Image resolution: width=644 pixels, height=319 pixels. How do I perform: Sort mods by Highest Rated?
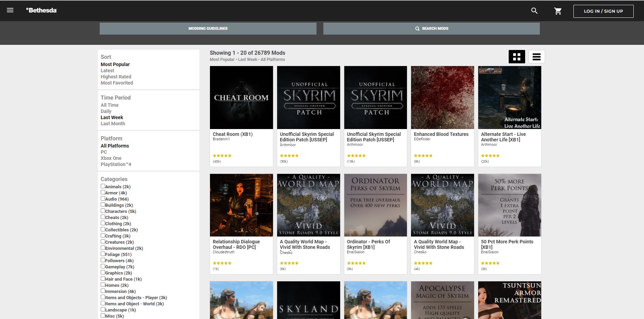pos(116,77)
